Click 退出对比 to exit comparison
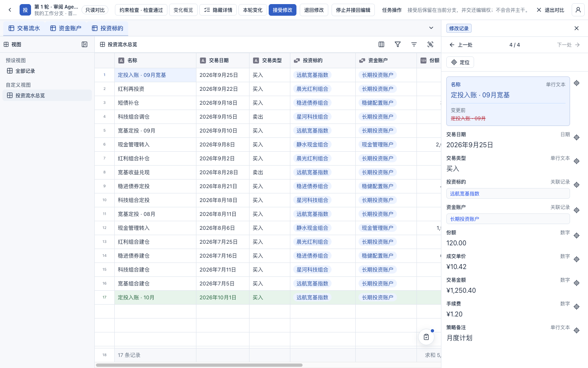This screenshot has width=588, height=368. [x=550, y=10]
